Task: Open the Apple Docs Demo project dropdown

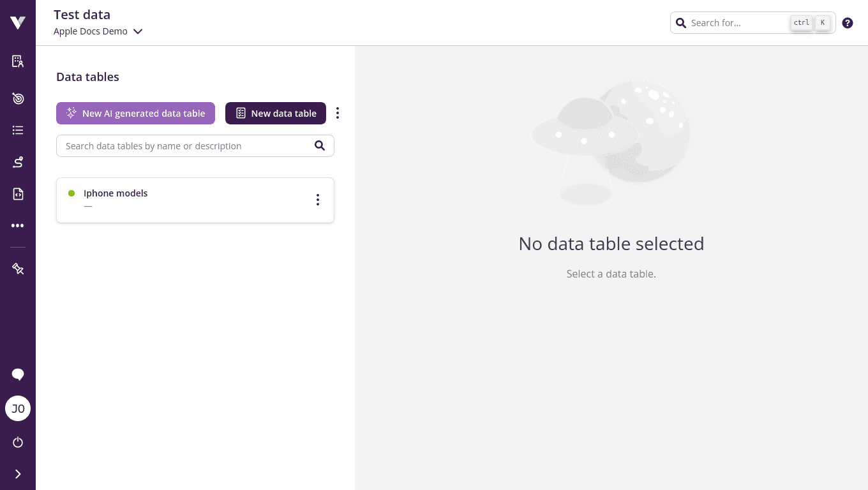Action: tap(98, 31)
